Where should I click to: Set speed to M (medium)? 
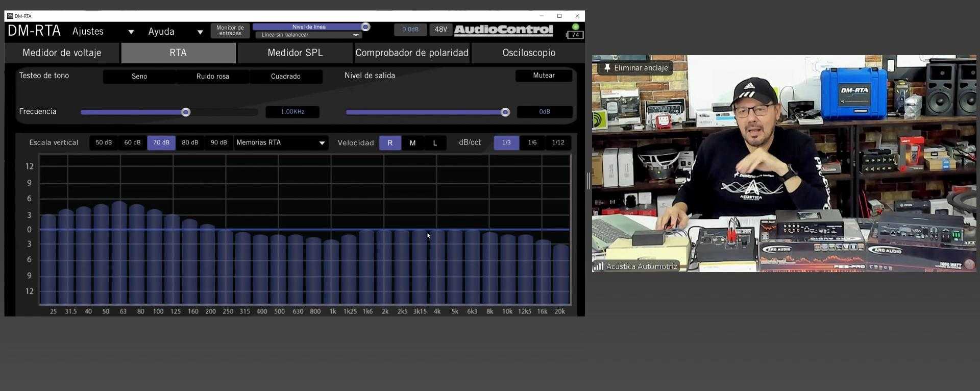pyautogui.click(x=412, y=143)
